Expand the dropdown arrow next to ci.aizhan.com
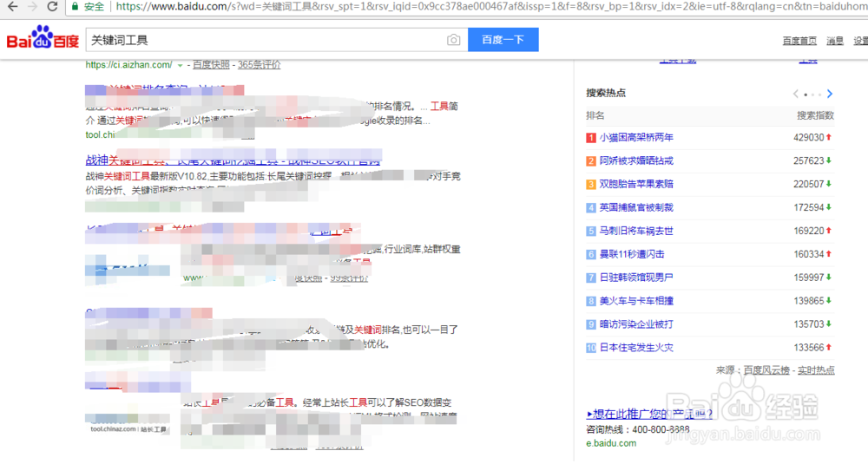868x464 pixels. (x=180, y=65)
